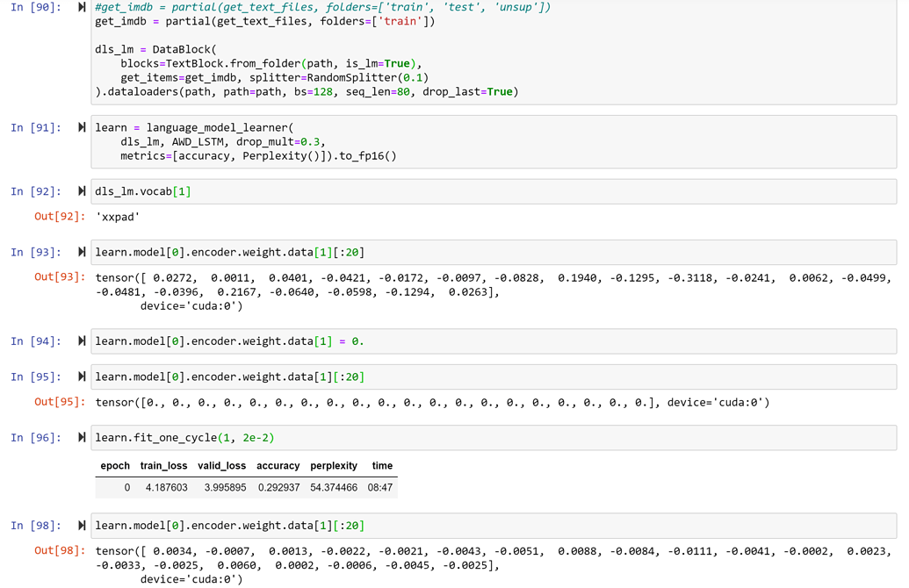The height and width of the screenshot is (588, 909).
Task: Click the zero tensor output of Out[95]
Action: 351,403
